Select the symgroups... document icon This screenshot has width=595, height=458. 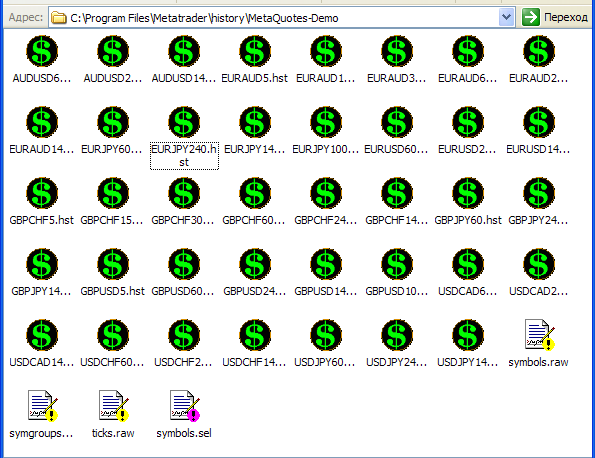click(x=43, y=406)
